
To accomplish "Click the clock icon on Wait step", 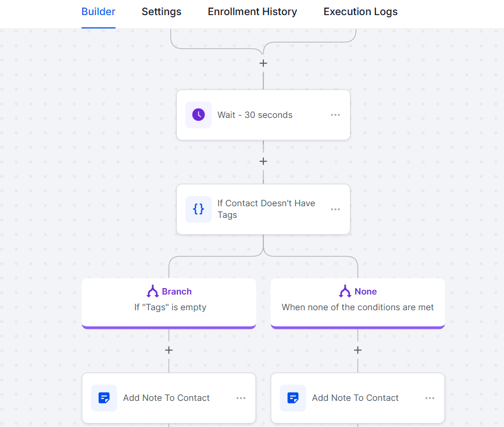I will click(x=198, y=114).
